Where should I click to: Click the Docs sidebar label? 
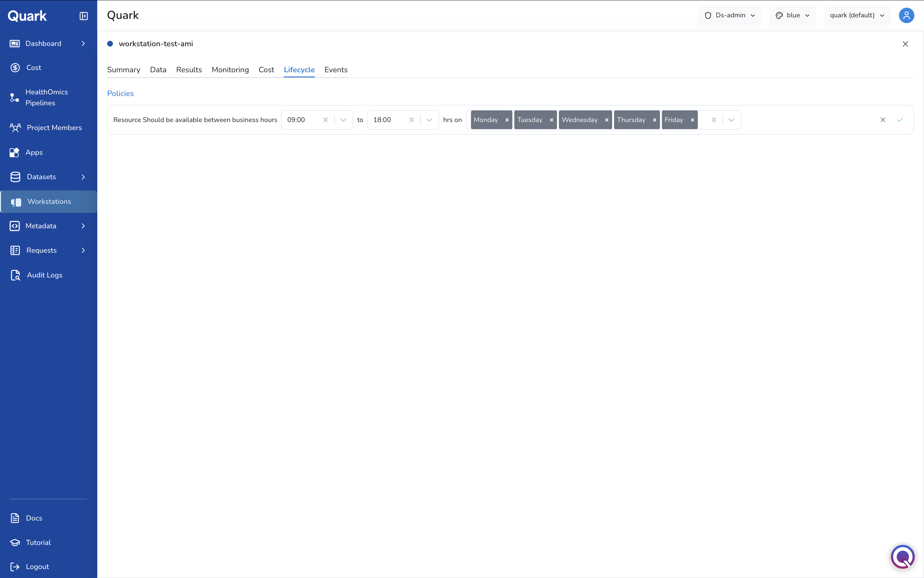(x=34, y=518)
